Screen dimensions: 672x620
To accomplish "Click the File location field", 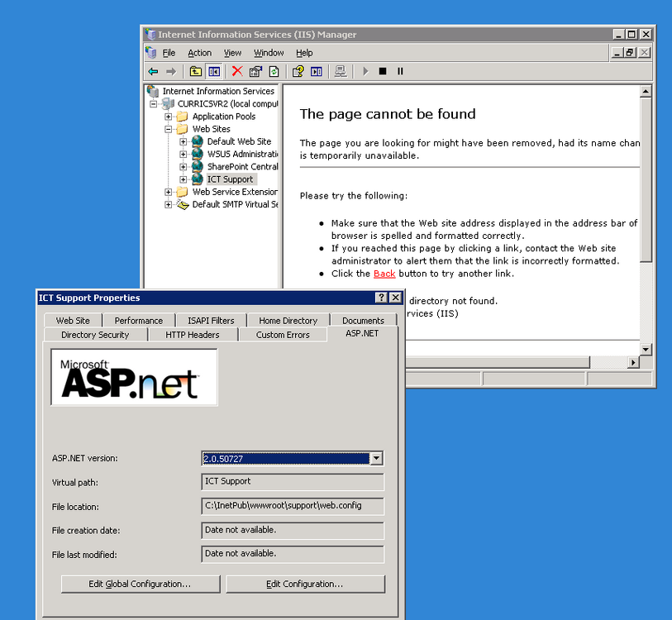I will tap(293, 506).
